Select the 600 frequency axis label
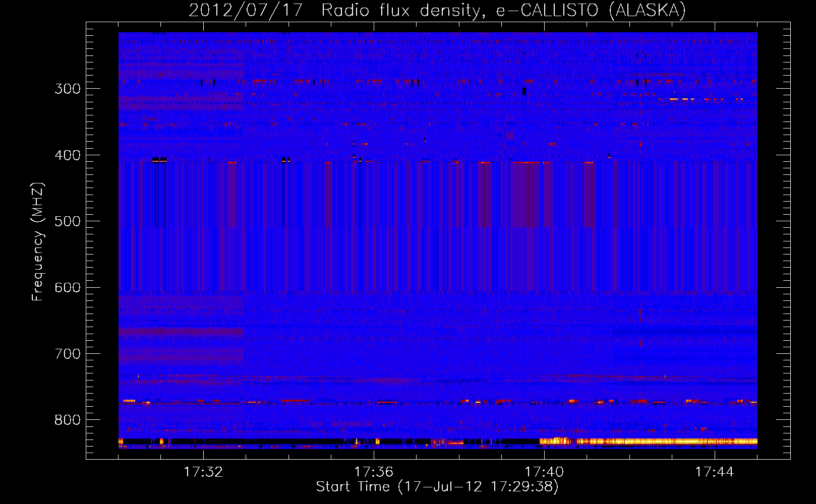 68,288
